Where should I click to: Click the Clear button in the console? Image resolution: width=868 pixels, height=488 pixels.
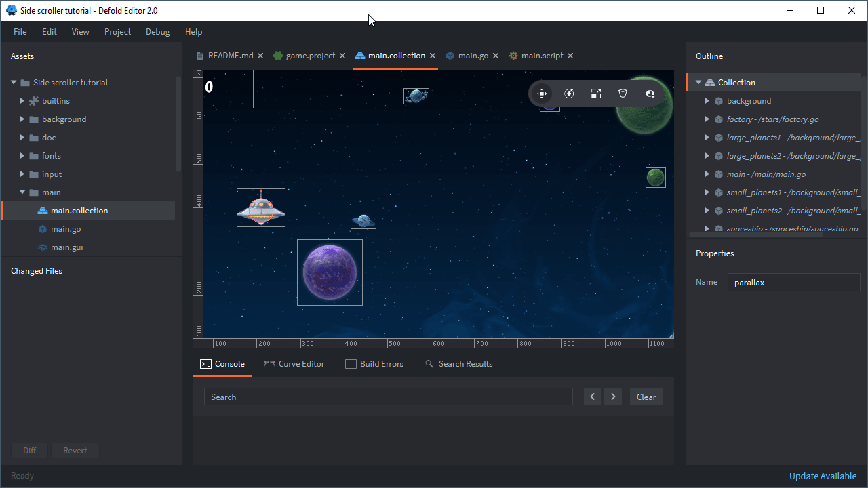click(646, 396)
